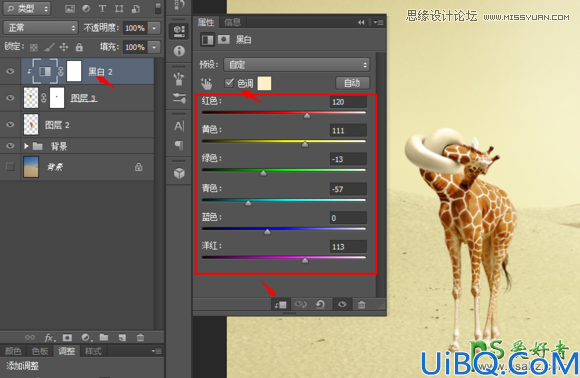Hide the 图层 3 layer
580x378 pixels.
pyautogui.click(x=10, y=98)
